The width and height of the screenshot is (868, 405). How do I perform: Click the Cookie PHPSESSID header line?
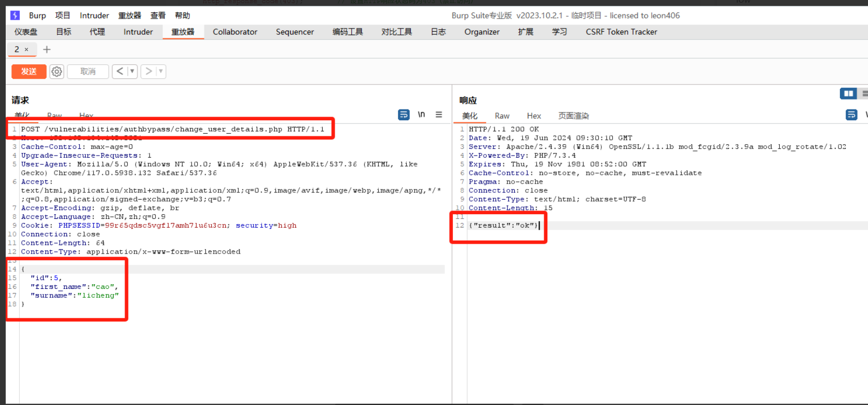tap(159, 226)
